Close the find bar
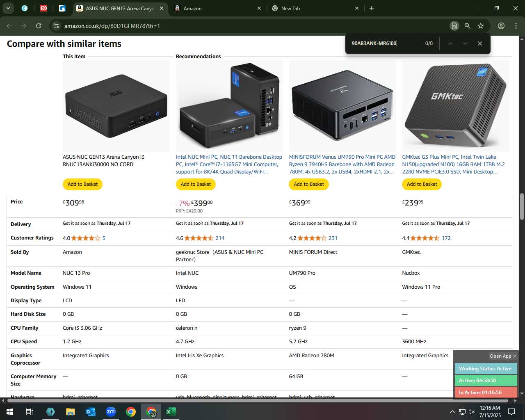The image size is (525, 420). (480, 43)
